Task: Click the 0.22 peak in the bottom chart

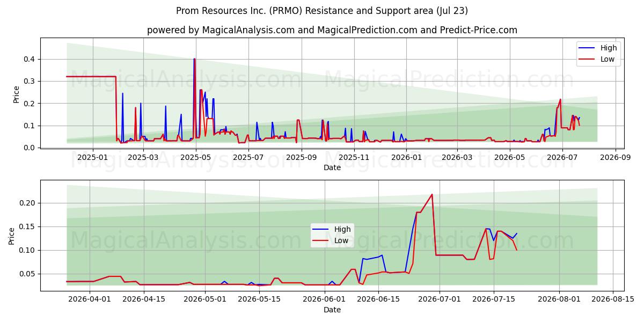Action: 432,194
